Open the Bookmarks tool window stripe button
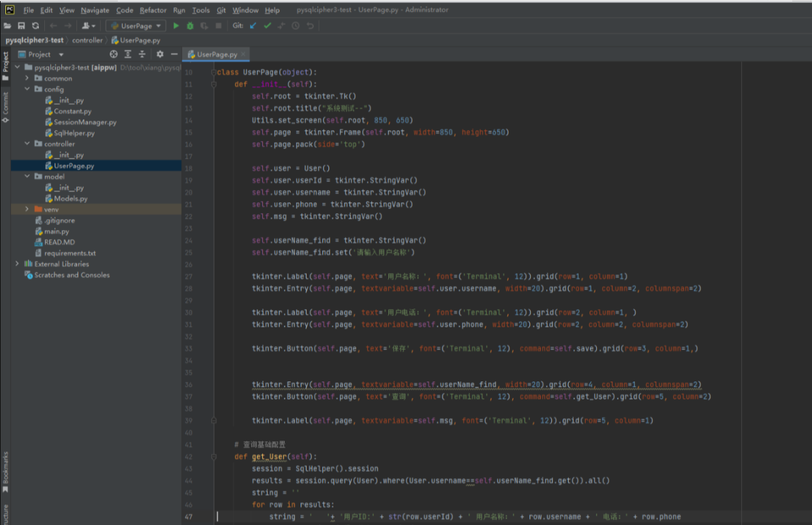812x525 pixels. pyautogui.click(x=5, y=472)
